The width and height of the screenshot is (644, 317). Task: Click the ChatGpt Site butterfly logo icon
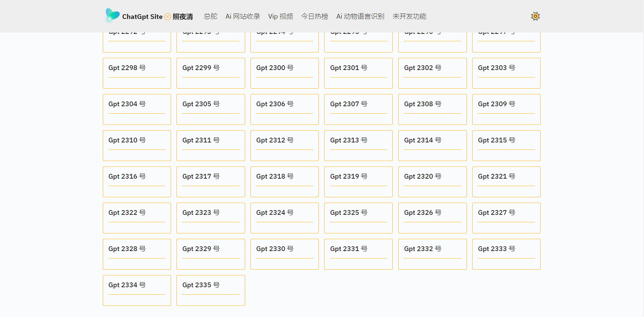[x=112, y=15]
